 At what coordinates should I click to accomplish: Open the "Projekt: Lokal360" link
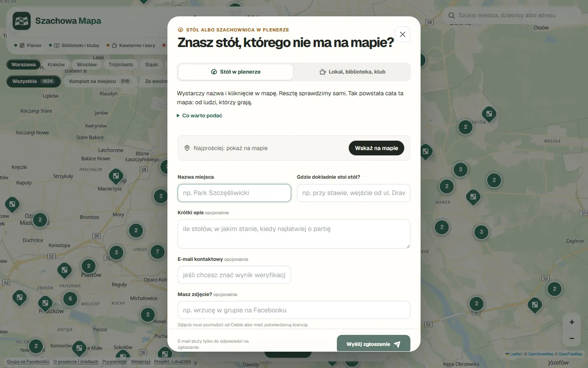point(172,361)
